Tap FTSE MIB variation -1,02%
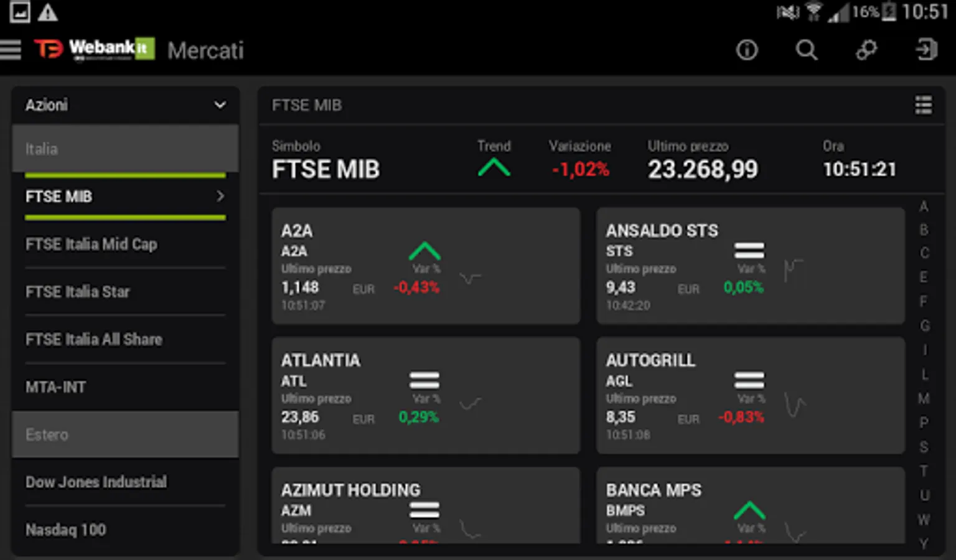The height and width of the screenshot is (560, 956). pos(581,169)
